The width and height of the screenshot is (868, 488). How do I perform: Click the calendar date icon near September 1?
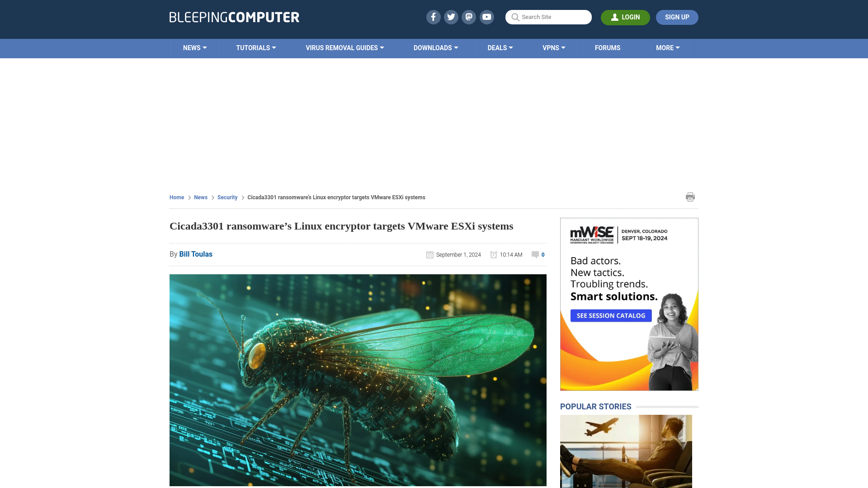[x=429, y=254]
